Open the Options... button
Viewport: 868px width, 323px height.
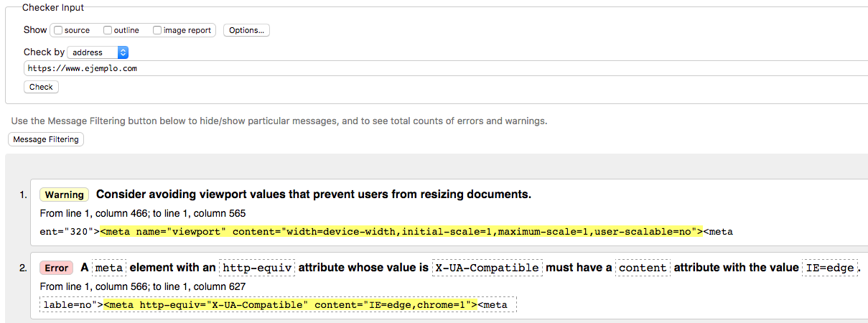click(x=246, y=30)
